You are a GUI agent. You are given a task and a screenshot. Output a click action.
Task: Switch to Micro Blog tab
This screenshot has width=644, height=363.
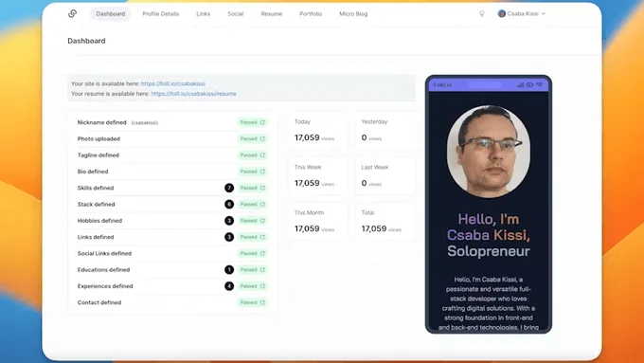(x=353, y=13)
